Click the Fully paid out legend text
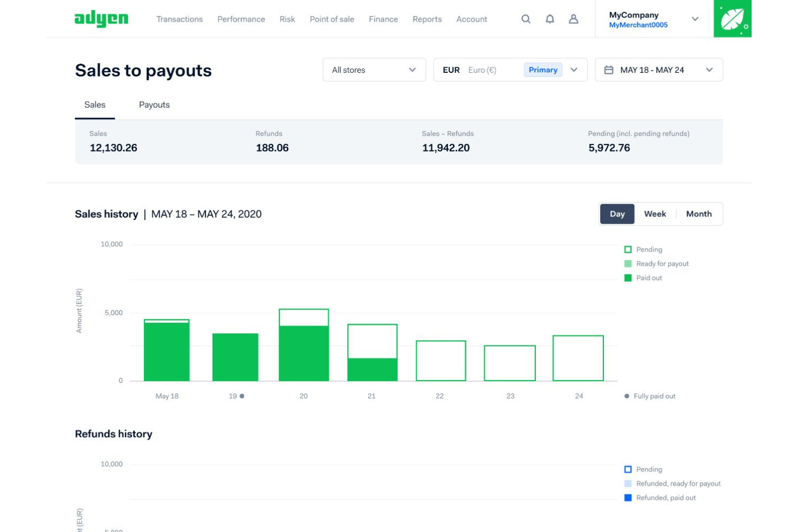 coord(655,396)
